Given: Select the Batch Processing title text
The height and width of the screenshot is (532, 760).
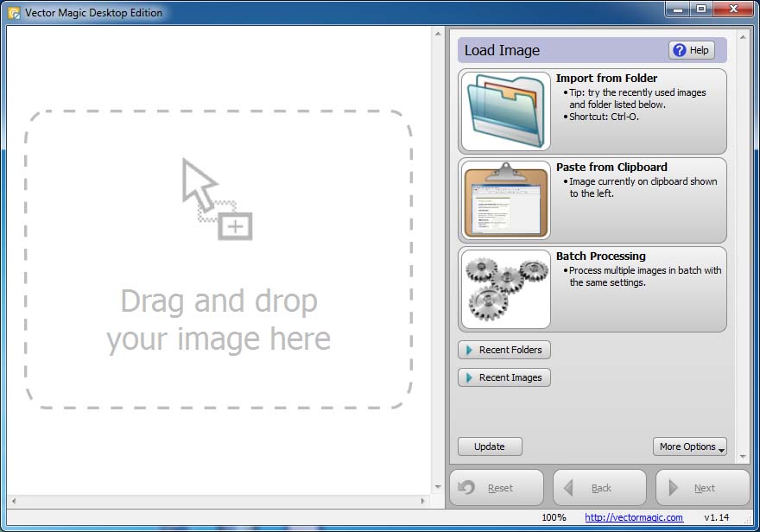Looking at the screenshot, I should click(x=600, y=256).
